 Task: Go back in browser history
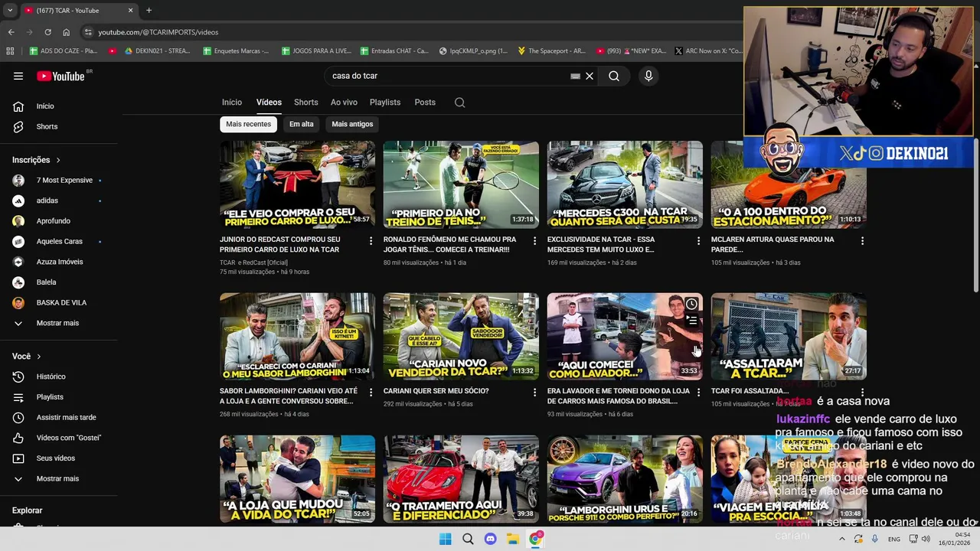click(11, 32)
